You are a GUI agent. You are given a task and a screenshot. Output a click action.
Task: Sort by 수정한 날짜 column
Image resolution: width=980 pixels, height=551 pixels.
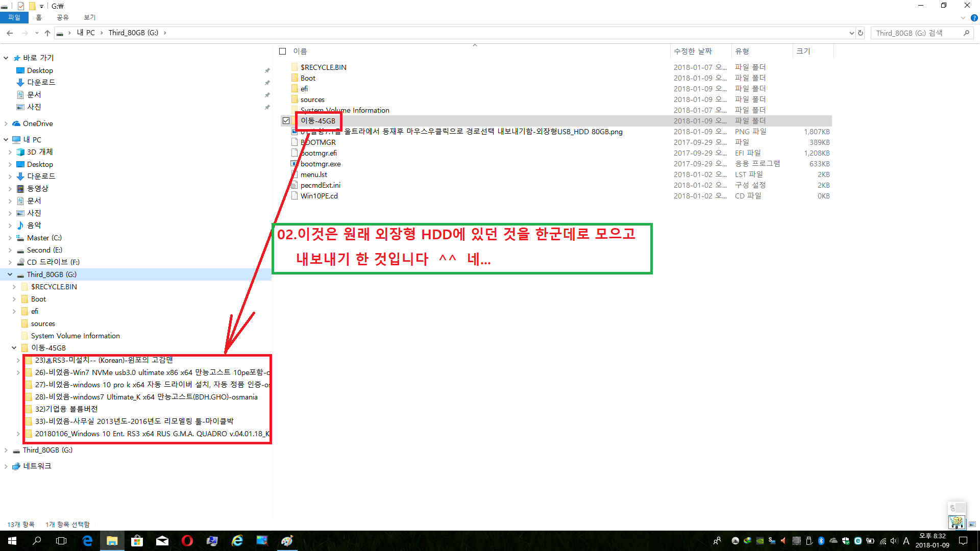[700, 52]
